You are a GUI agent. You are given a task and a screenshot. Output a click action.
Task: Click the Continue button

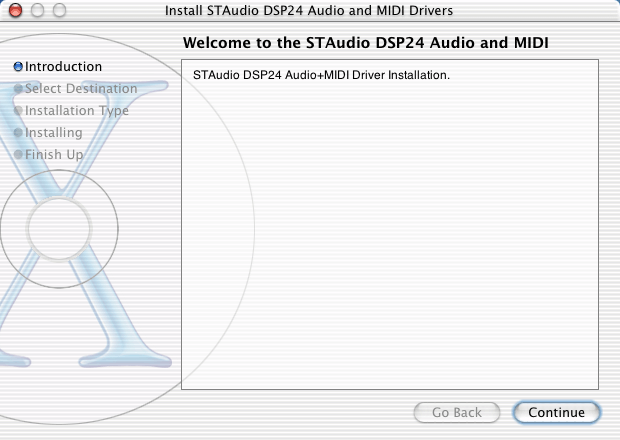click(556, 412)
